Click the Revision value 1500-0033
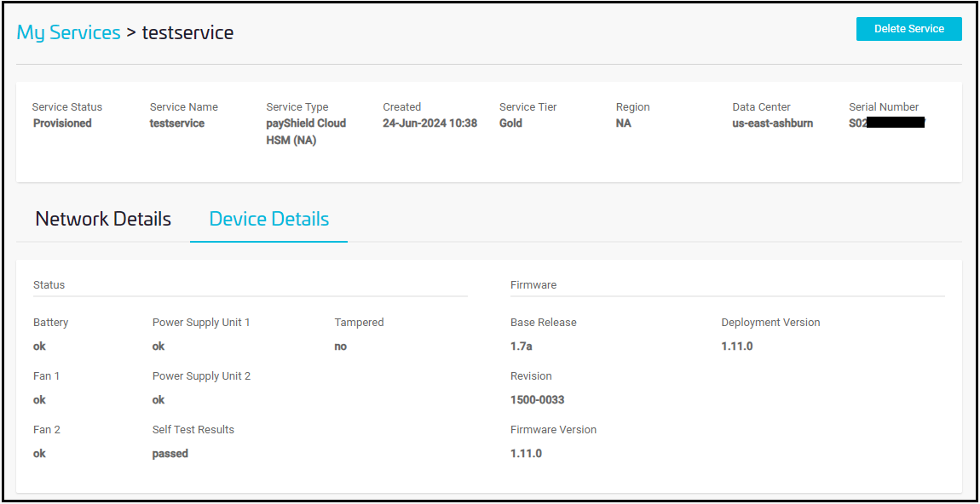The image size is (980, 504). point(537,400)
